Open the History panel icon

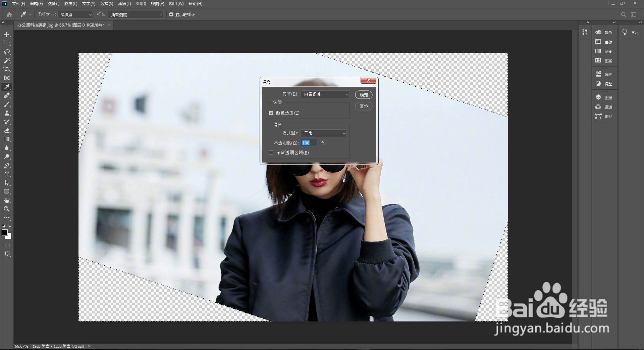click(x=585, y=32)
